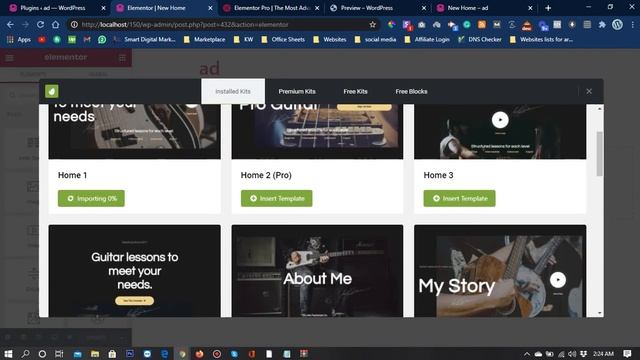Open the WhatsApp bookmark icon
Screen dimensions: 640x360
click(x=102, y=39)
